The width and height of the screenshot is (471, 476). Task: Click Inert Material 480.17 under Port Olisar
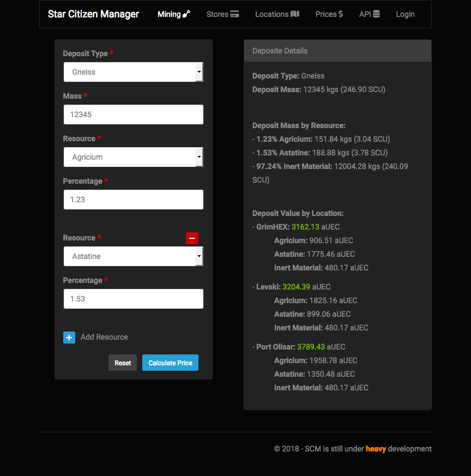pos(321,388)
